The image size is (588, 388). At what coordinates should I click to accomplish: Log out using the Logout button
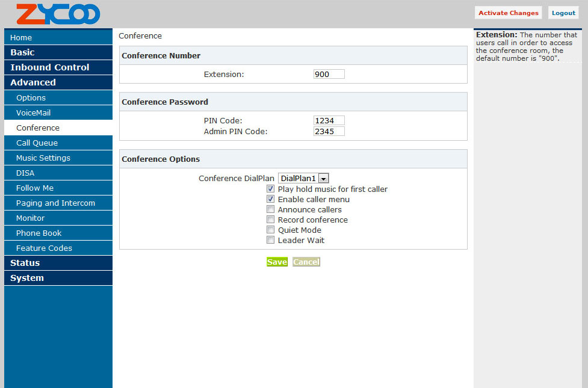[563, 13]
